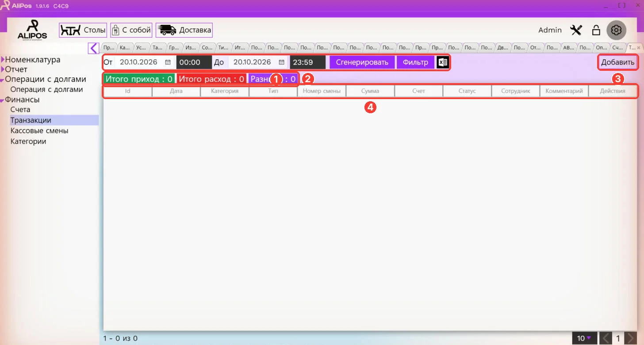Screen dimensions: 644x345
Task: Export transactions with the Excel icon
Action: [x=443, y=62]
